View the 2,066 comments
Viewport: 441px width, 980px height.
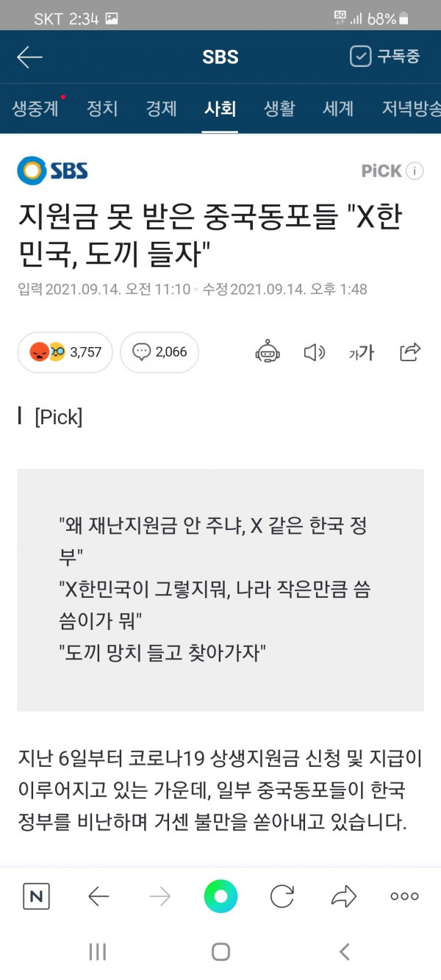159,352
